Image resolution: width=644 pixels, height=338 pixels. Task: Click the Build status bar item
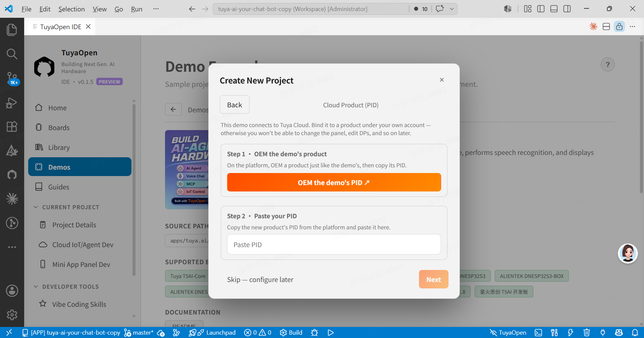point(291,333)
